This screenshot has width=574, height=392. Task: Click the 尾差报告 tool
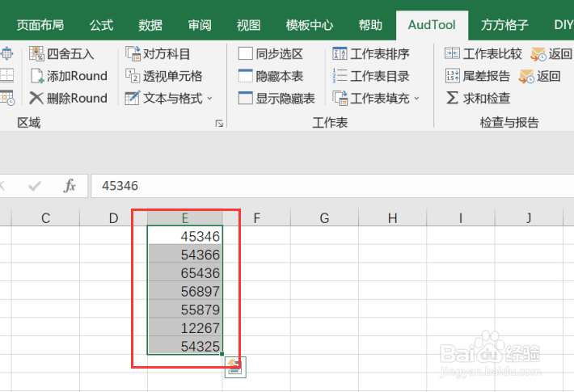coord(477,76)
